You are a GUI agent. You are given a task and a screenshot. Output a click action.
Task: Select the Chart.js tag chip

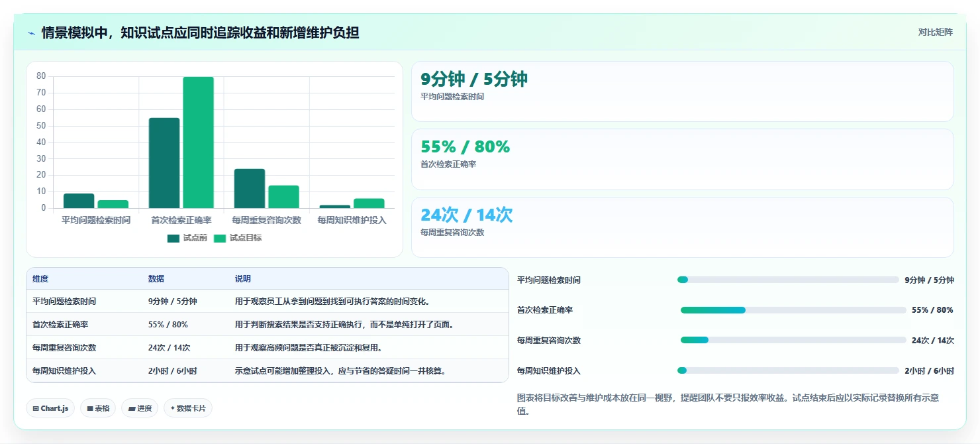point(51,408)
